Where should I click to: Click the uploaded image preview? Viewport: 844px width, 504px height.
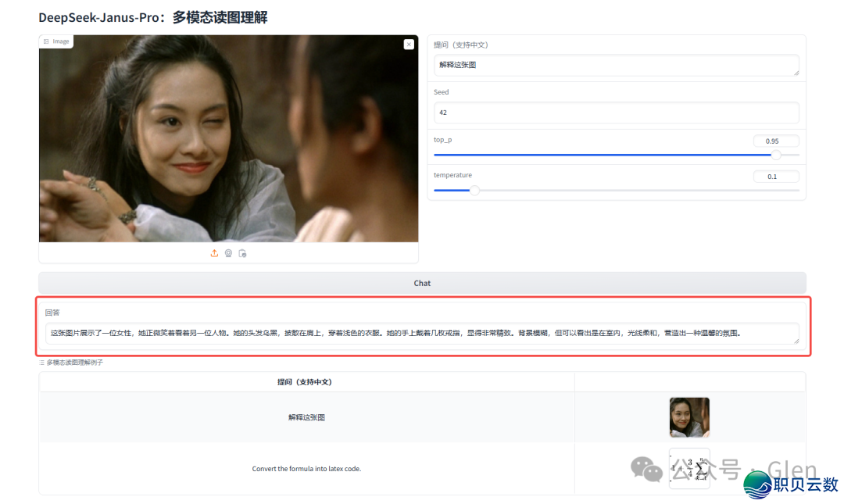pyautogui.click(x=229, y=139)
